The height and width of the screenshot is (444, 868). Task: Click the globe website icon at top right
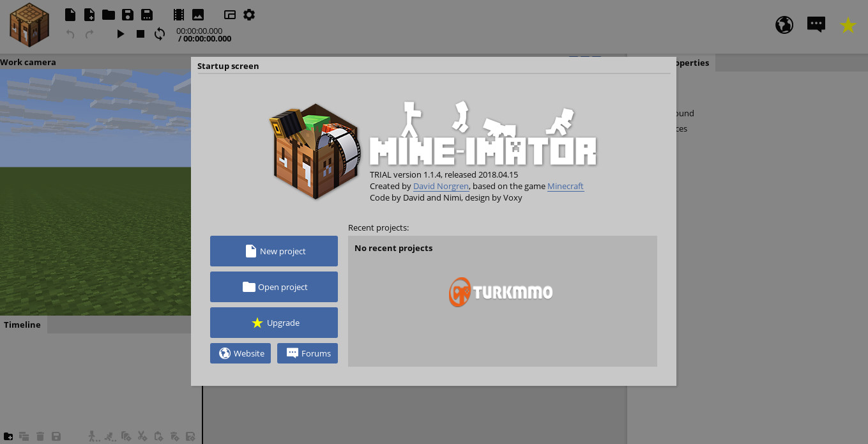click(784, 25)
